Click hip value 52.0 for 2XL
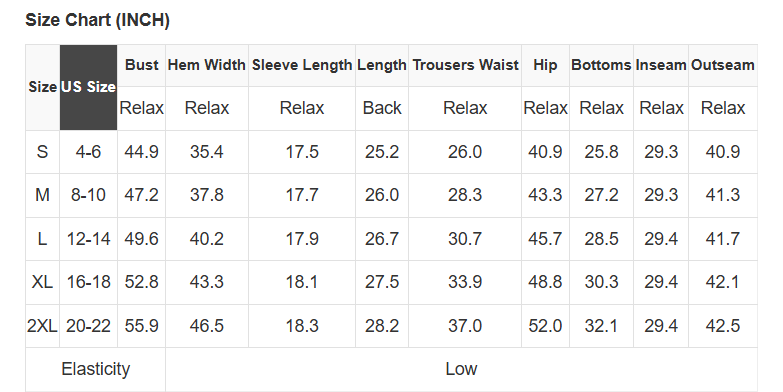Screen dimensions: 783x392 (x=545, y=326)
